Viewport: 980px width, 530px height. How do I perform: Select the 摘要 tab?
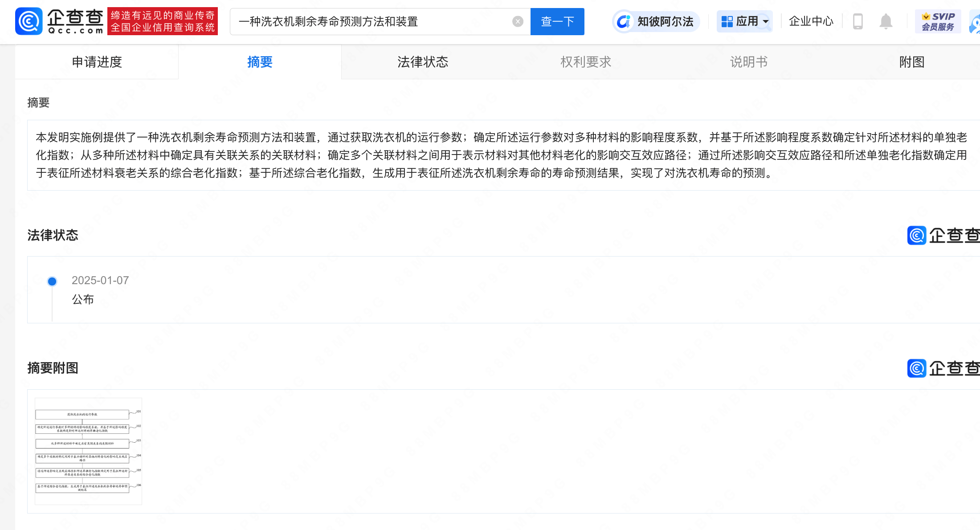260,62
